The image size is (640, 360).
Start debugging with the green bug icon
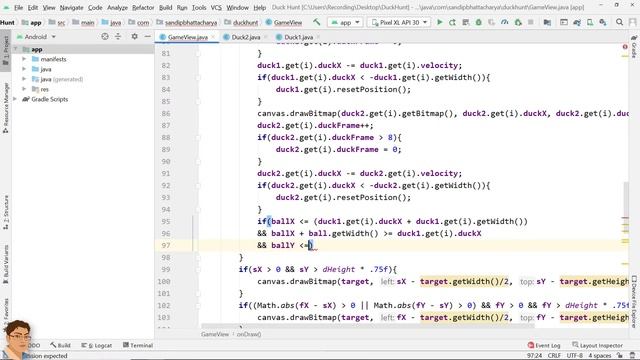click(x=478, y=22)
